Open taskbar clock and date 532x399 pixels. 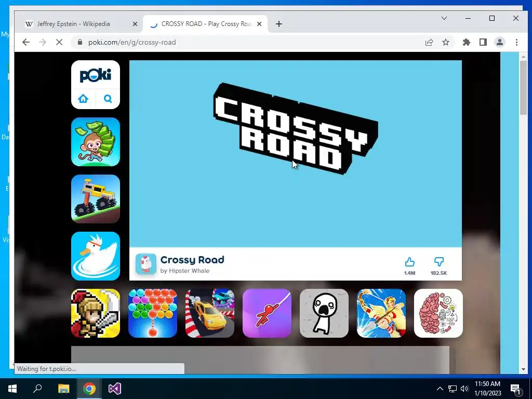point(487,389)
